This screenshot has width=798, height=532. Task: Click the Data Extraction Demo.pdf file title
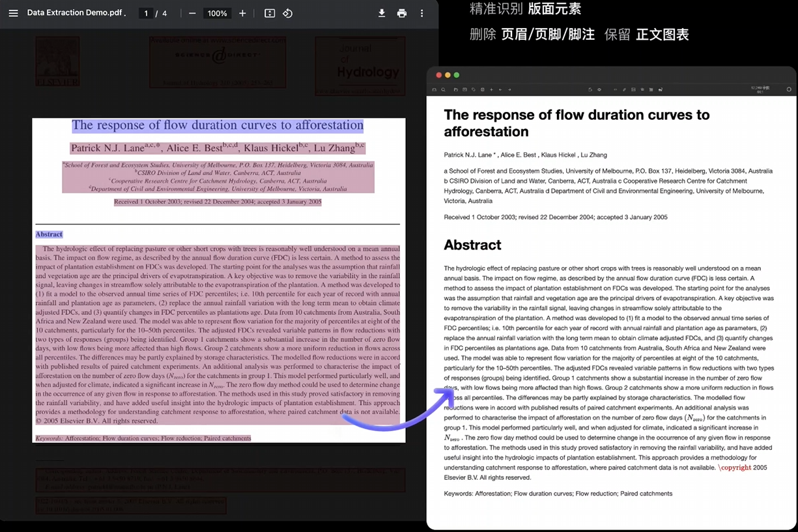(77, 13)
